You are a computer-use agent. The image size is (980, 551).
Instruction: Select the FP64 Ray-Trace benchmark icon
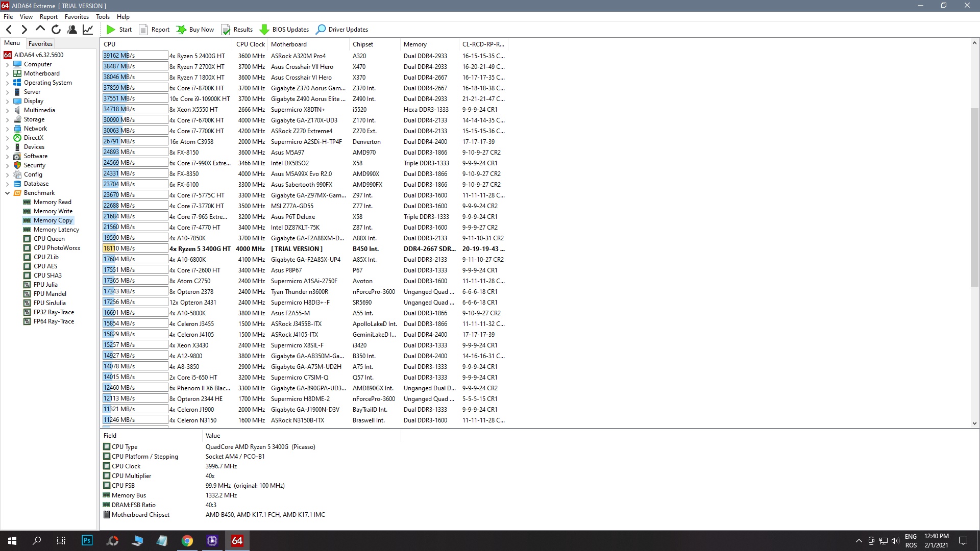[x=27, y=321]
